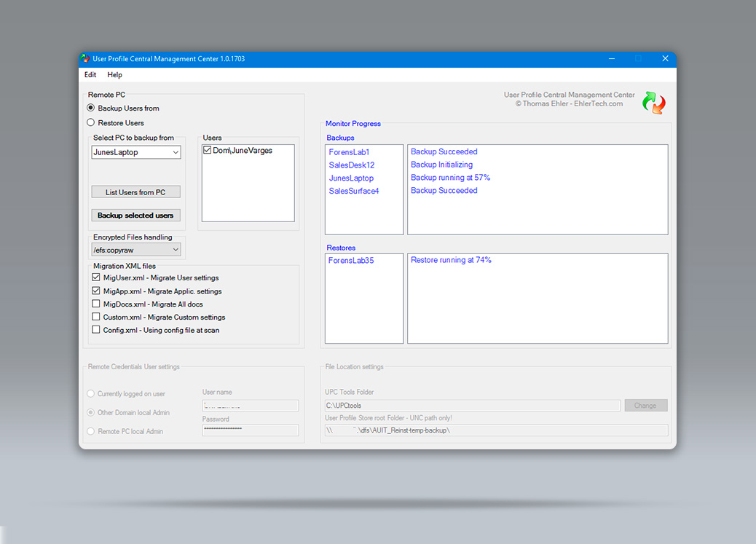
Task: Click the green-red arrows logo icon
Action: click(x=654, y=103)
